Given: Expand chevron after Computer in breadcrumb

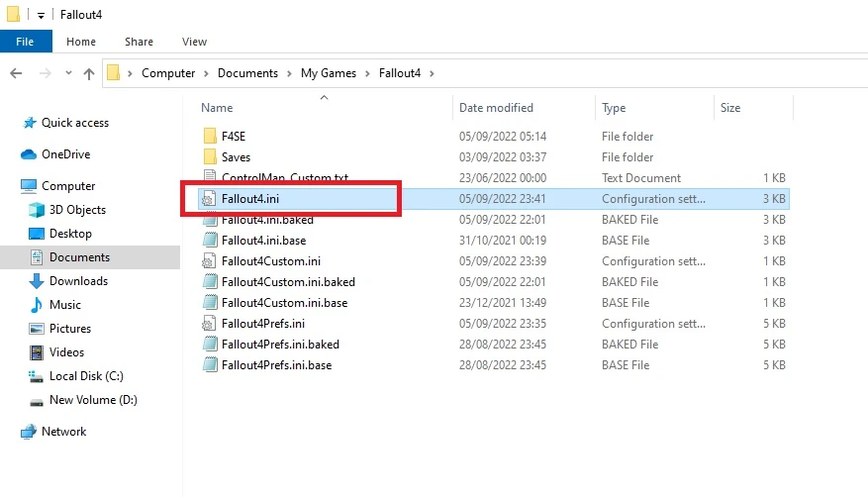Looking at the screenshot, I should coord(206,73).
